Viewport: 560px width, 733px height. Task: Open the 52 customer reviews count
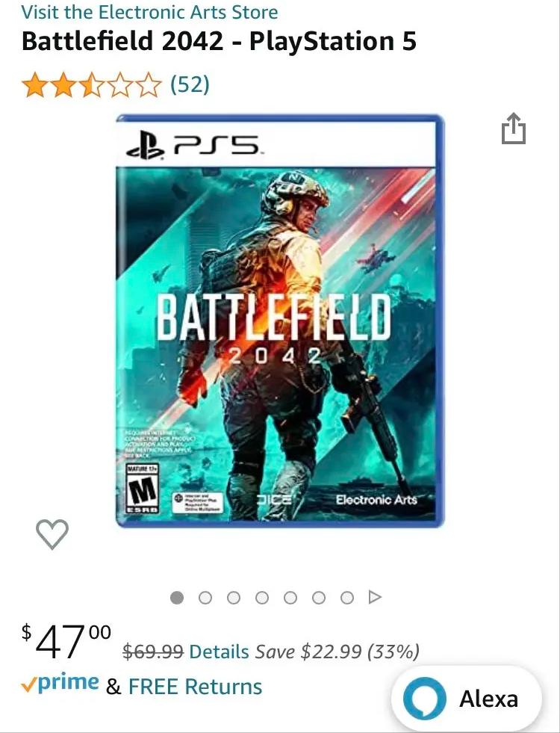point(190,84)
